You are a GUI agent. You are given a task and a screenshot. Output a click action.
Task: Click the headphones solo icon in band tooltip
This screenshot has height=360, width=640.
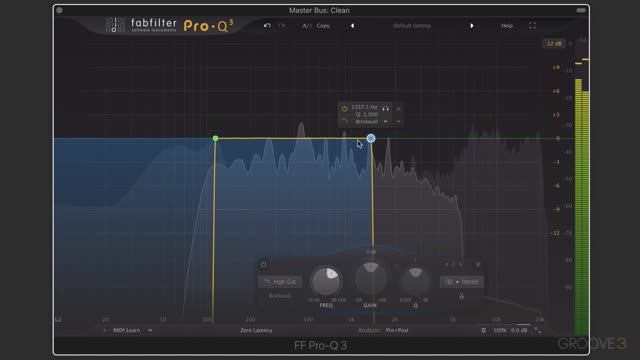click(385, 109)
